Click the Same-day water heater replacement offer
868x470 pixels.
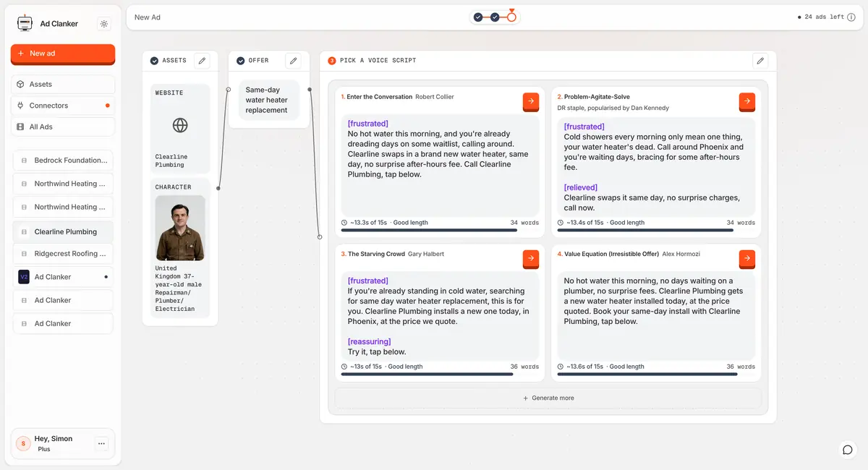coord(268,101)
